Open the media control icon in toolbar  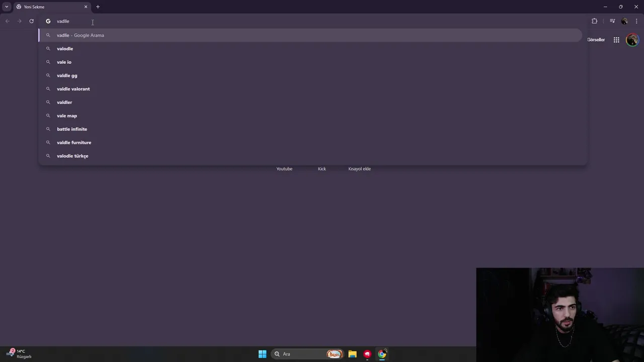[x=612, y=21]
